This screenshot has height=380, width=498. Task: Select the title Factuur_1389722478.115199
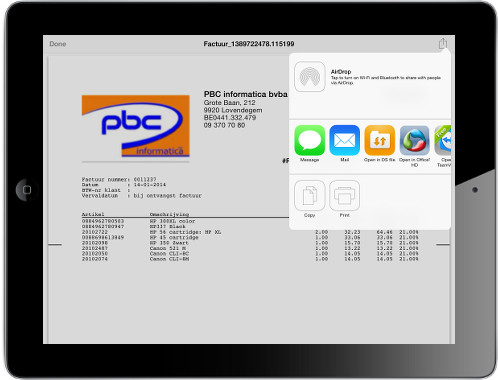point(249,44)
